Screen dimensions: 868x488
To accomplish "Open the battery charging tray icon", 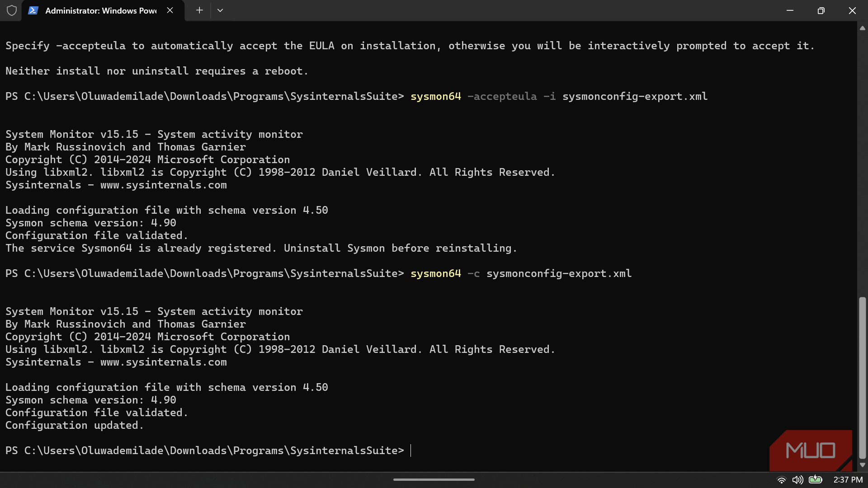I will click(816, 479).
